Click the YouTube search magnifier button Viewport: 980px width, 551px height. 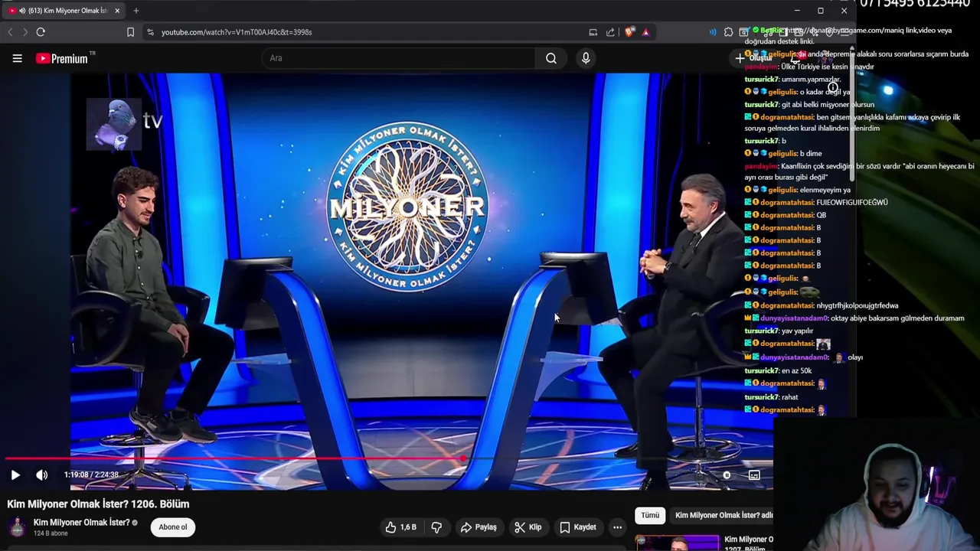click(x=550, y=58)
